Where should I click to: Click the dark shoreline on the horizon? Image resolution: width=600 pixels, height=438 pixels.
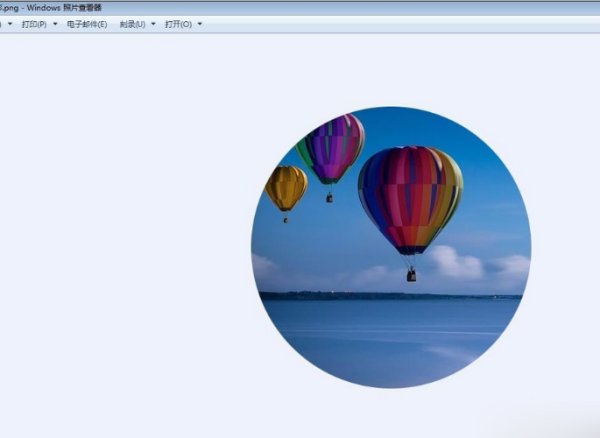(390, 296)
